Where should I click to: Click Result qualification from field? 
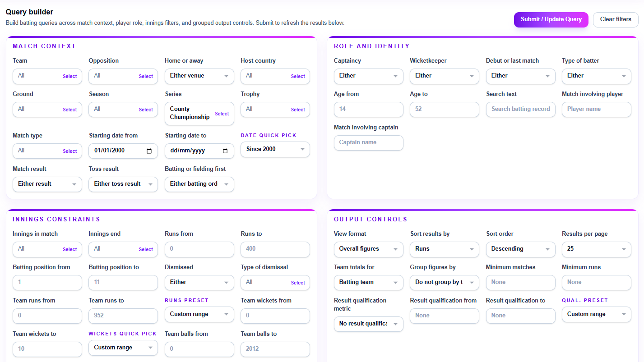(x=445, y=316)
